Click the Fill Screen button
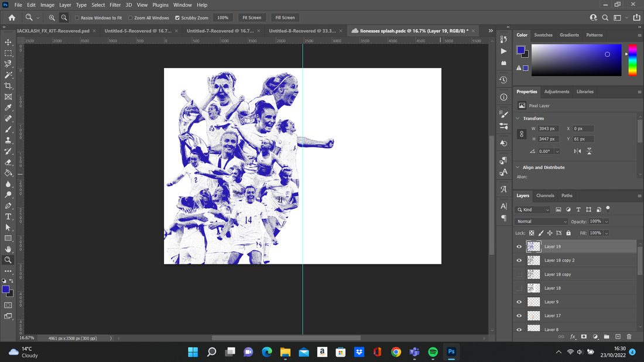The image size is (644, 362). (285, 18)
